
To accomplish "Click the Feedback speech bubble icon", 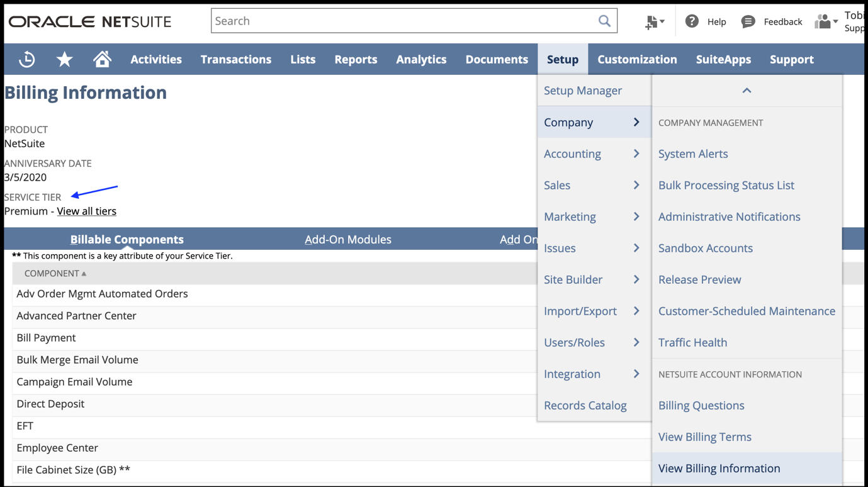I will pyautogui.click(x=748, y=21).
